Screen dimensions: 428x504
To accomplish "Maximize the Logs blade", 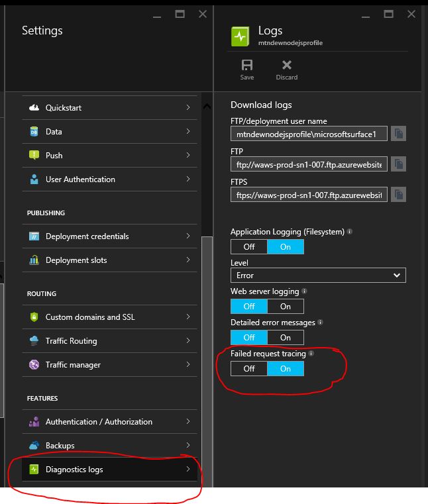I will pyautogui.click(x=388, y=14).
